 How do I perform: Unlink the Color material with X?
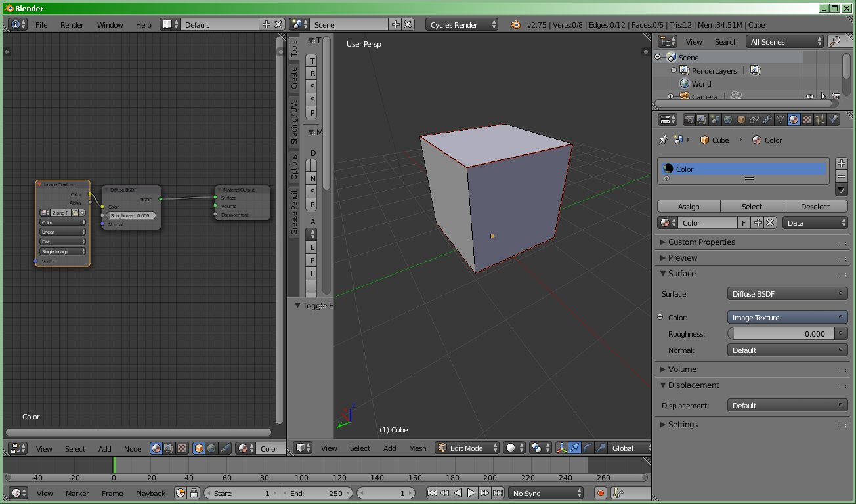click(771, 223)
